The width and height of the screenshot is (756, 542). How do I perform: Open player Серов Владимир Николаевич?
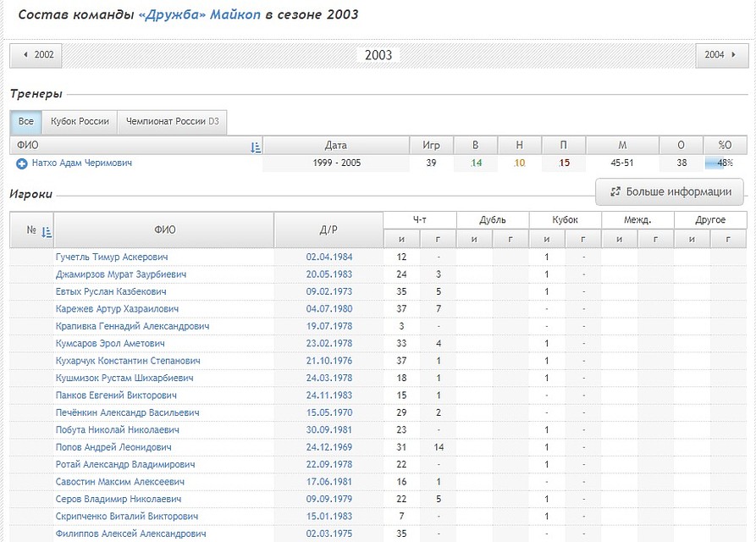[119, 500]
